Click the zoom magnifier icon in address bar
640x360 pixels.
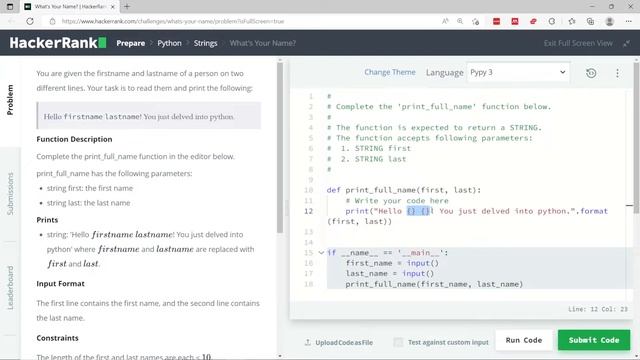(460, 21)
